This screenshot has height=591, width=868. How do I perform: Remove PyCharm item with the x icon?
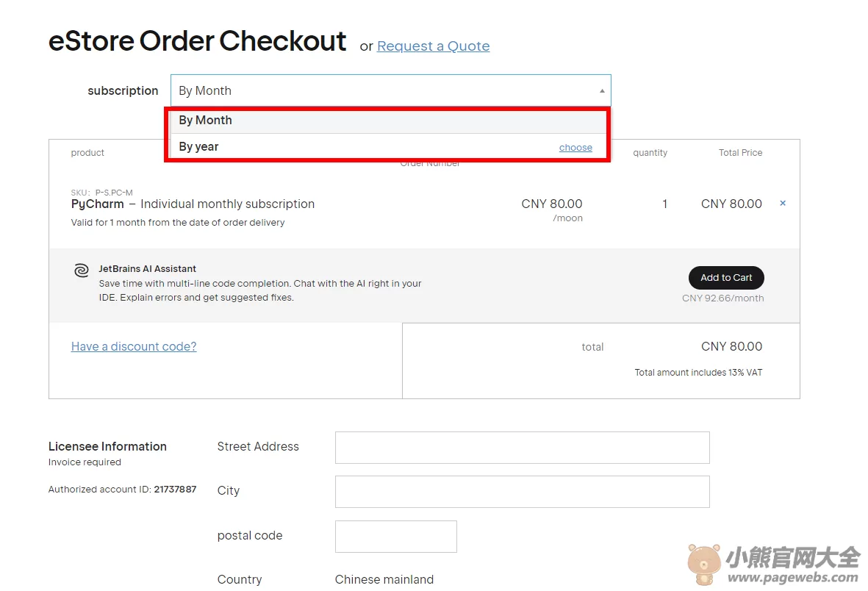click(783, 204)
